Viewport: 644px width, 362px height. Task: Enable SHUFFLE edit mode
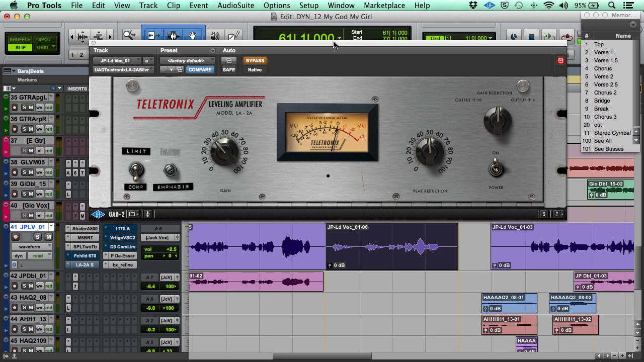(20, 39)
